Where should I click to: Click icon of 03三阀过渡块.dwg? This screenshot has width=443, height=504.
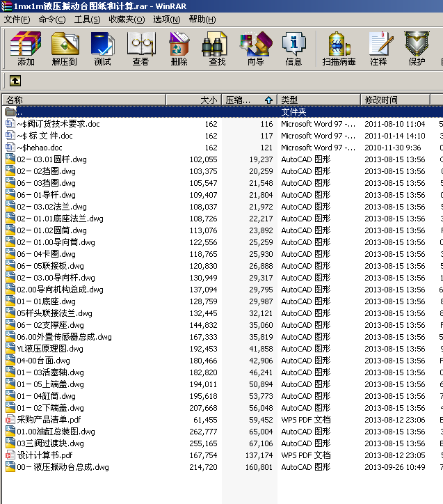[x=10, y=443]
